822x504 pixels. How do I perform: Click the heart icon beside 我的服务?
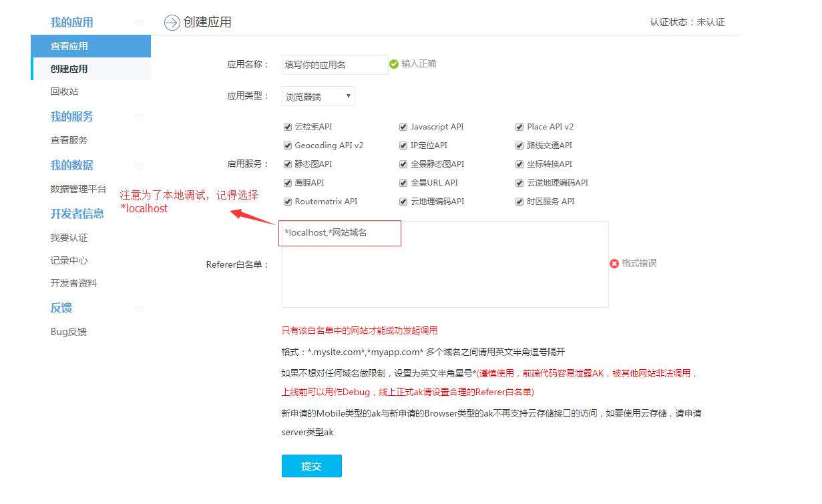(139, 117)
